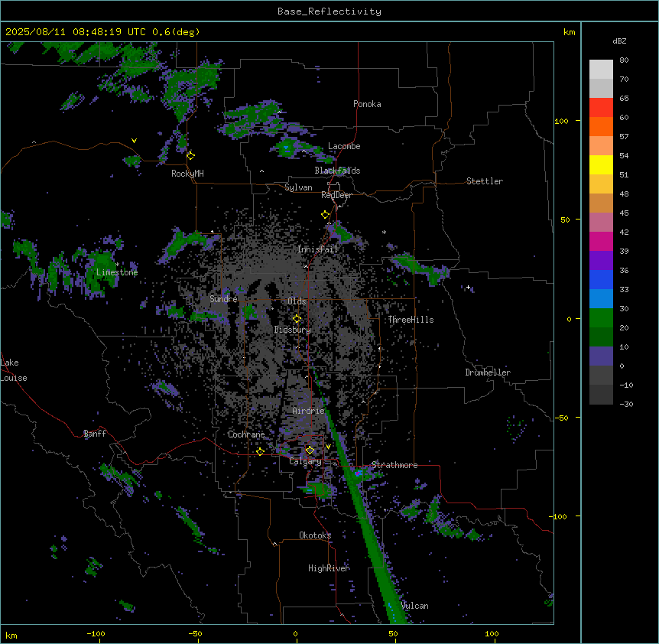Click the yellow diamond marker above Calgary label
Viewport: 659px width, 644px height.
click(310, 450)
